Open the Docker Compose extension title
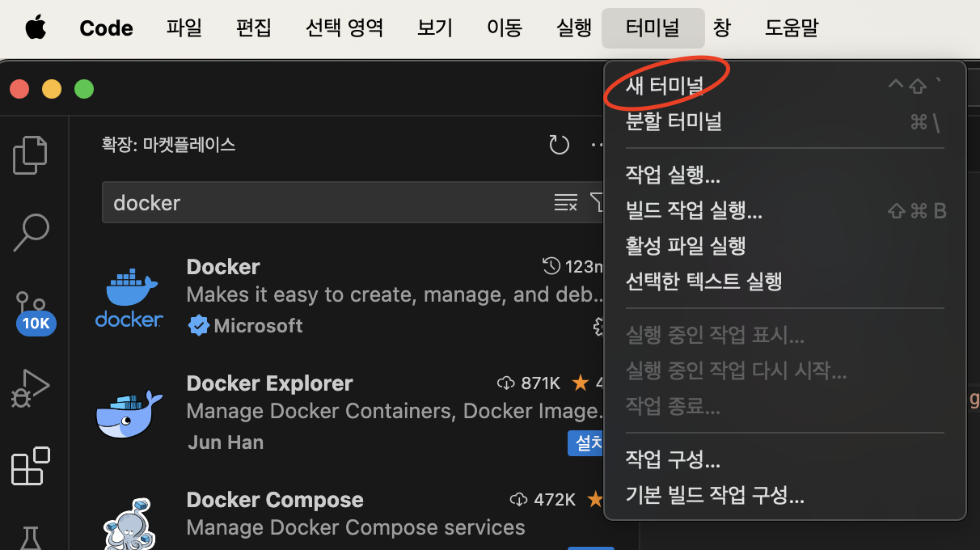Viewport: 980px width, 550px height. click(x=275, y=499)
